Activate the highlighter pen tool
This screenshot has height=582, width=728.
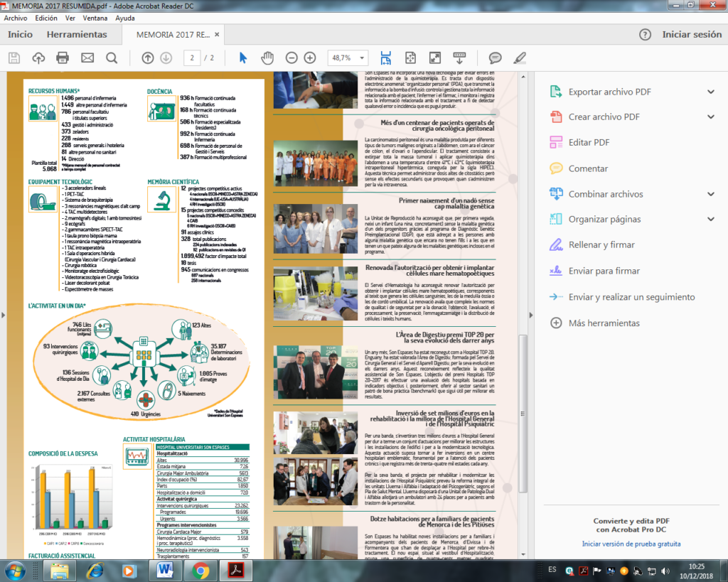click(x=520, y=58)
